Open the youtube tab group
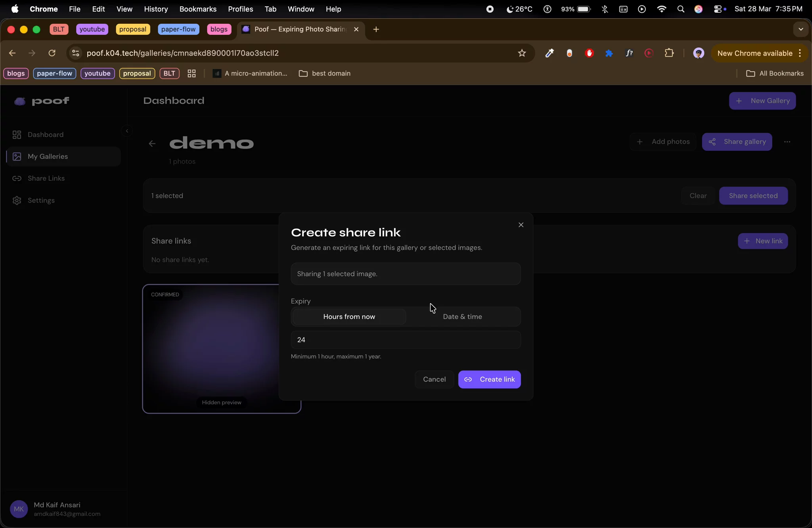This screenshot has width=812, height=528. [x=92, y=29]
